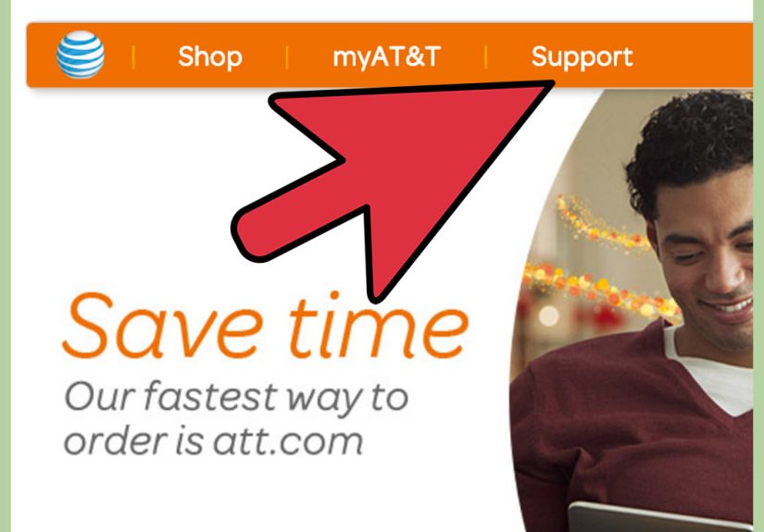The image size is (764, 532).
Task: Click the divider between logo and Shop
Action: pyautogui.click(x=133, y=57)
